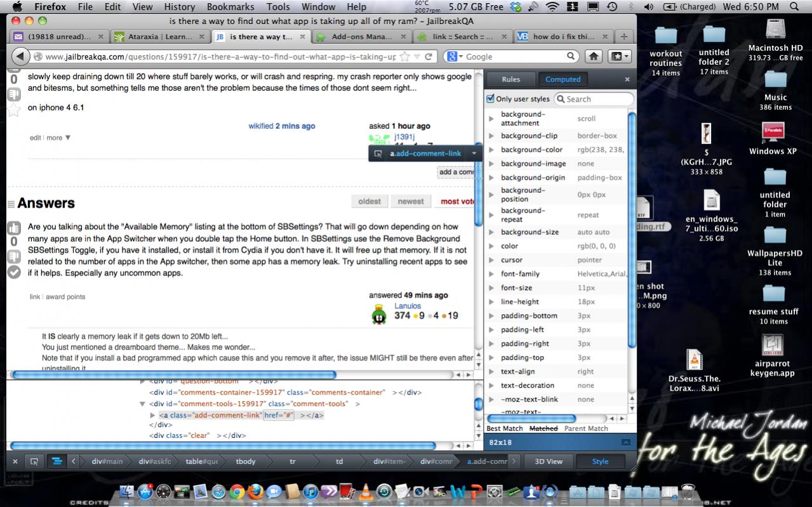The height and width of the screenshot is (507, 812).
Task: Reload the page with the refresh icon
Action: 429,56
